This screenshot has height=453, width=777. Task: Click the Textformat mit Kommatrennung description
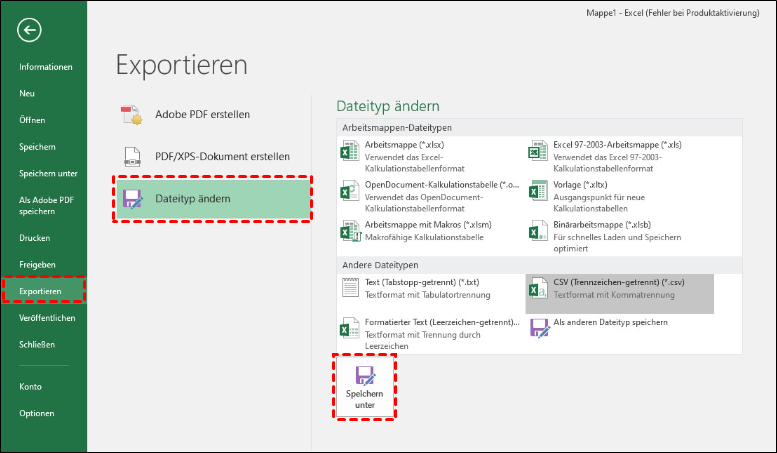click(x=614, y=295)
